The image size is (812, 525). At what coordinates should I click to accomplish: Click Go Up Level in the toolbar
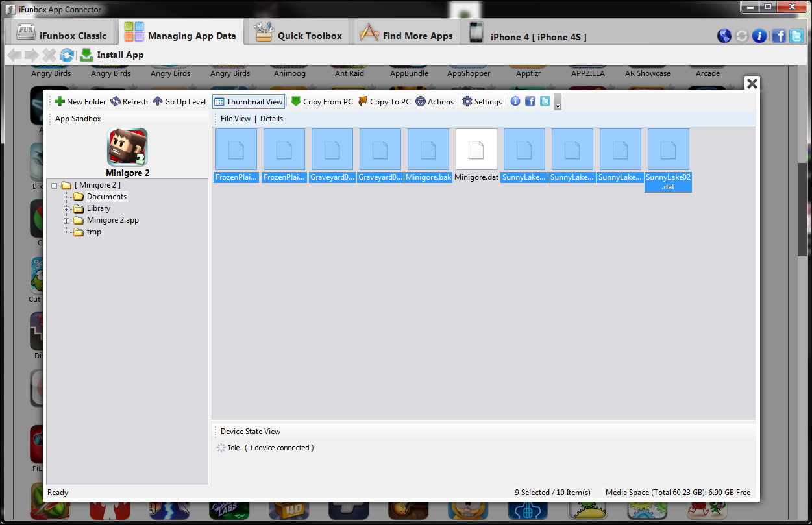[179, 101]
